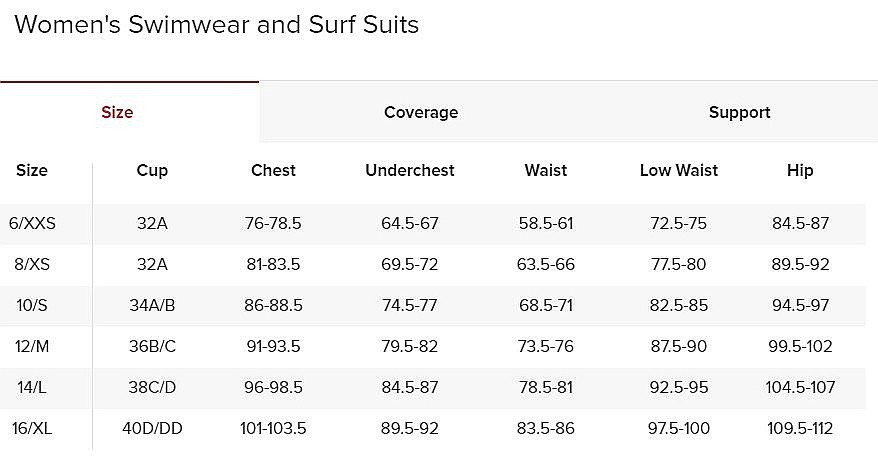
Task: Click the Chest column header
Action: (x=273, y=170)
